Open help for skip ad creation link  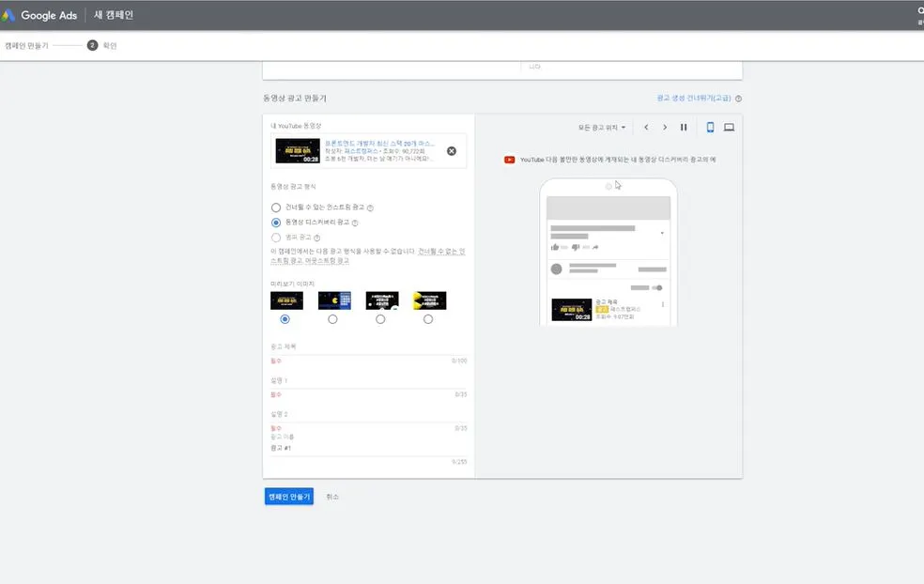tap(738, 99)
